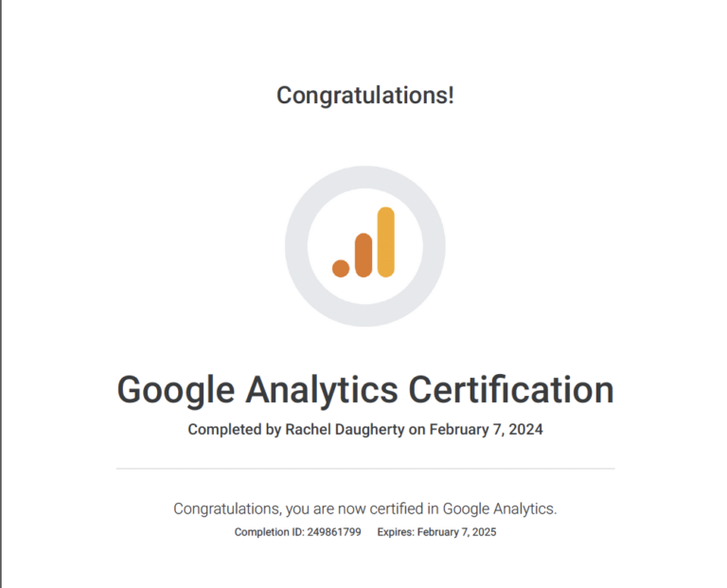The image size is (727, 588).
Task: Select the ID number 249861799
Action: click(x=334, y=532)
